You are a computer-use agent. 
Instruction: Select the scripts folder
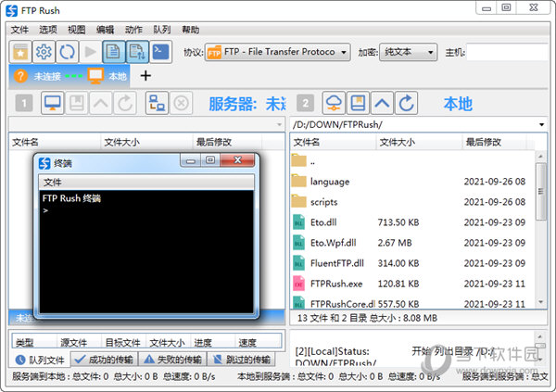[x=412, y=202]
